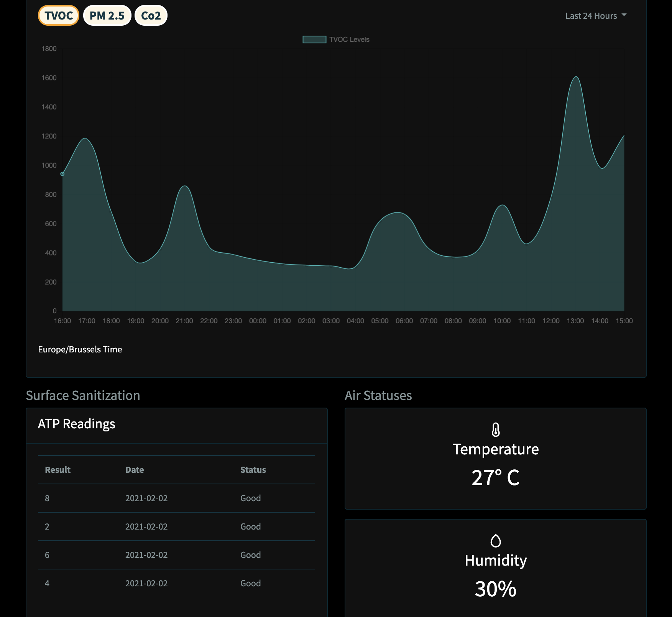Click the chart peak near 13:00
Screen dimensions: 672x617
tap(576, 77)
